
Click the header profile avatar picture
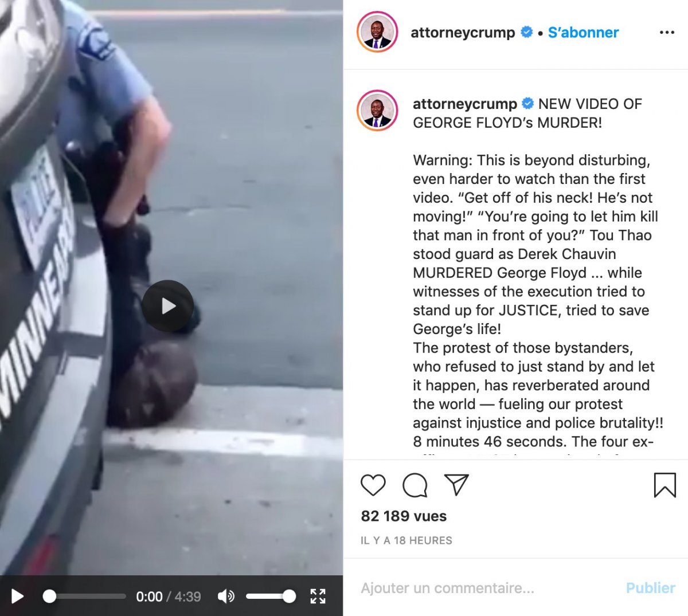coord(377,32)
